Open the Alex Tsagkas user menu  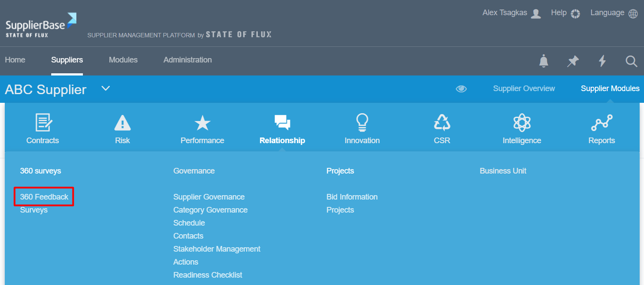tap(511, 13)
